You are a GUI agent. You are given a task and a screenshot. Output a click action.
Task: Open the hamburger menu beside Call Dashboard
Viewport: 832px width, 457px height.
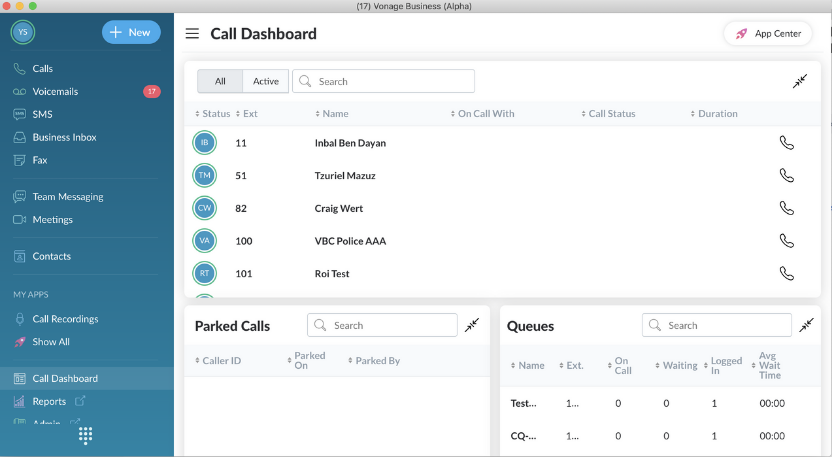[192, 33]
